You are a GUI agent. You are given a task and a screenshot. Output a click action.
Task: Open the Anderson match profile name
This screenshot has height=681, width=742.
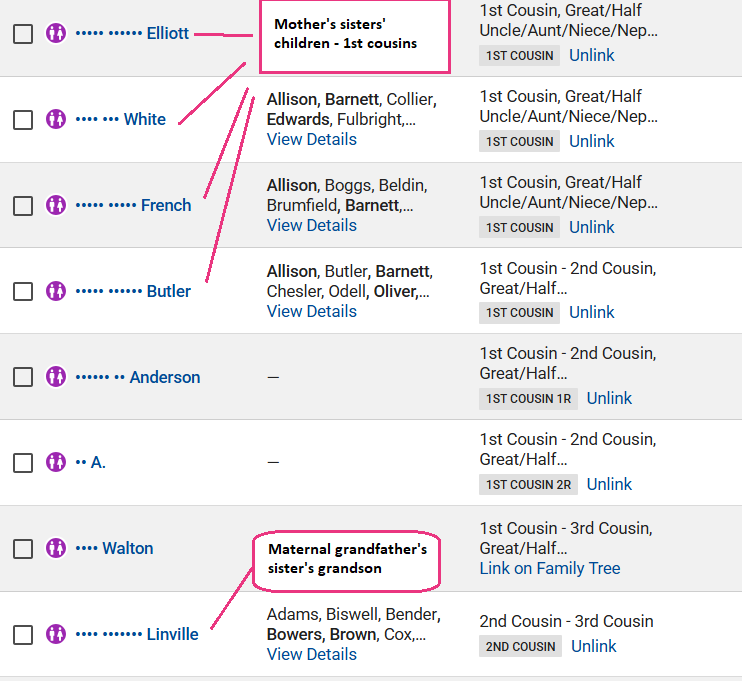[164, 377]
